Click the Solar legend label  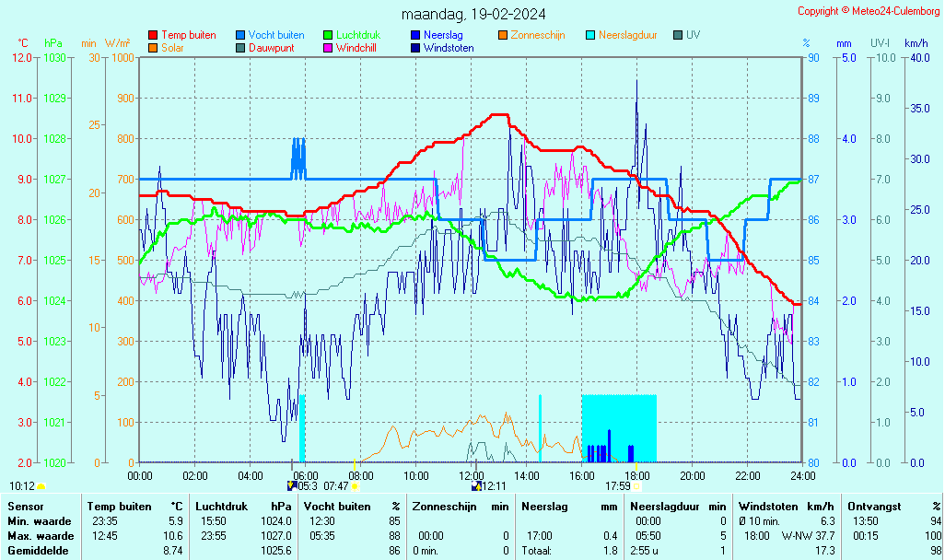click(x=175, y=47)
